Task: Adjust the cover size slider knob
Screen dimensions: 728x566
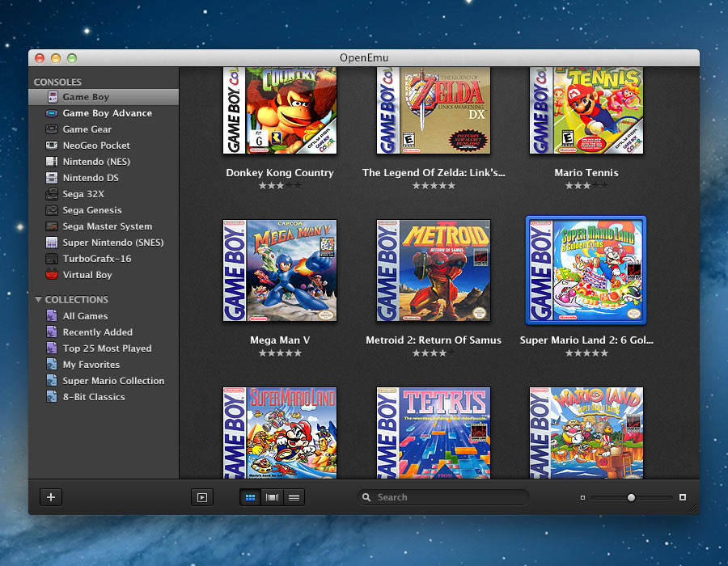Action: 631,498
